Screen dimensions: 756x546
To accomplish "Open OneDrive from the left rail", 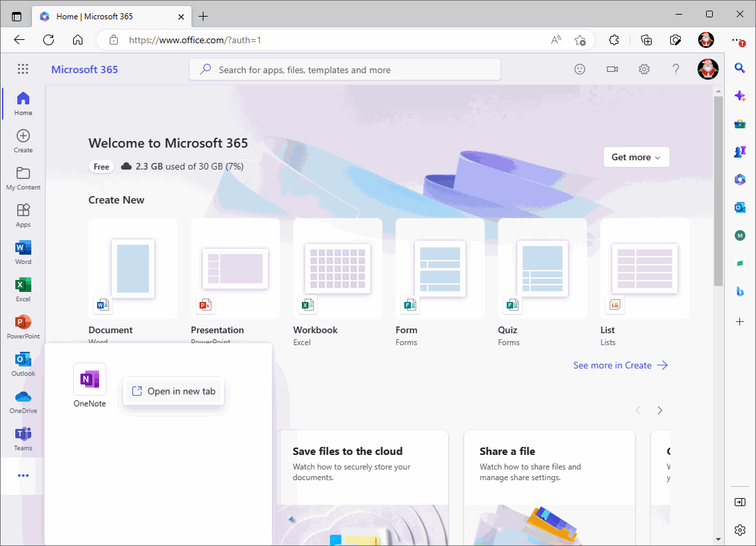I will tap(23, 401).
